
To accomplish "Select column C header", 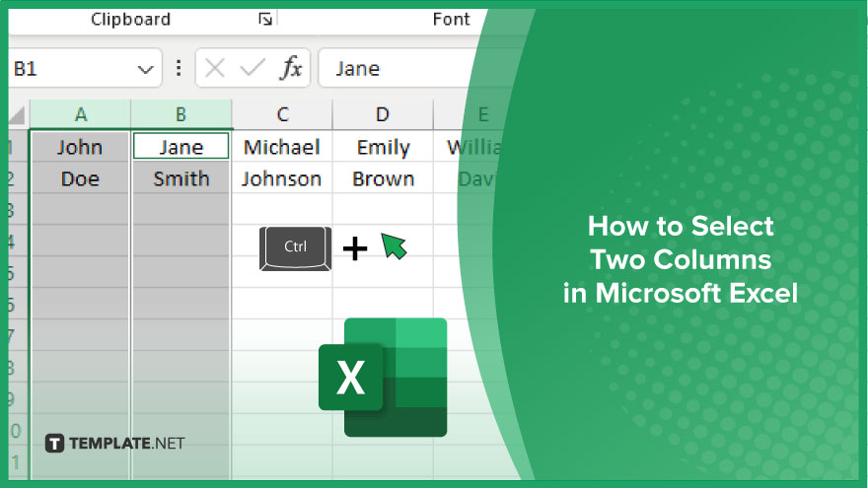I will point(282,114).
